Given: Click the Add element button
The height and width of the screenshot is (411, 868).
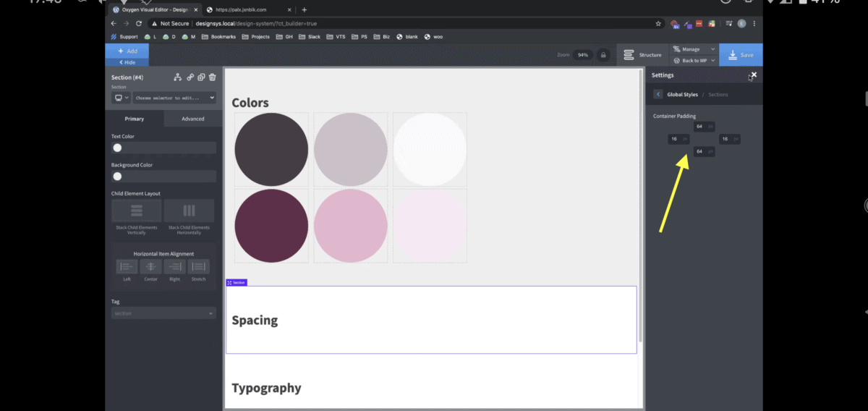Looking at the screenshot, I should click(x=127, y=51).
